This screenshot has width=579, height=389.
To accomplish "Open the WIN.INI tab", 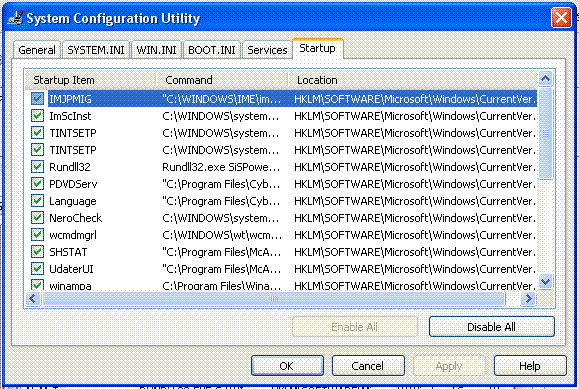I will pyautogui.click(x=156, y=50).
